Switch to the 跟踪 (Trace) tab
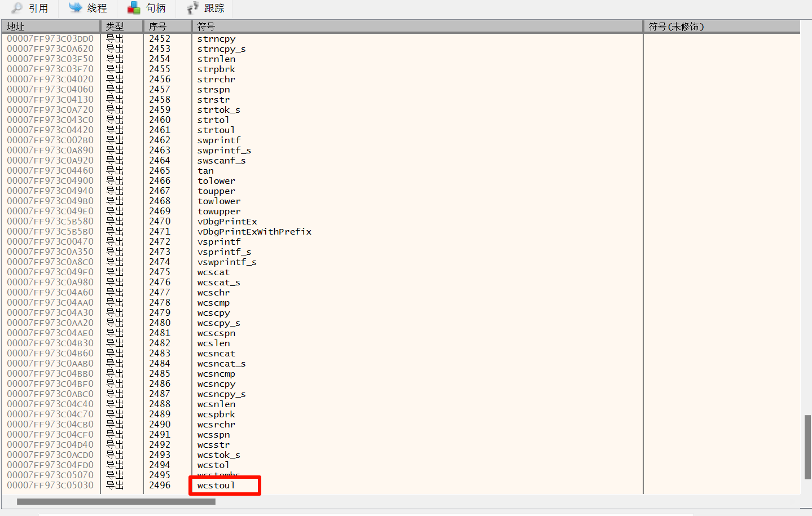 (206, 8)
